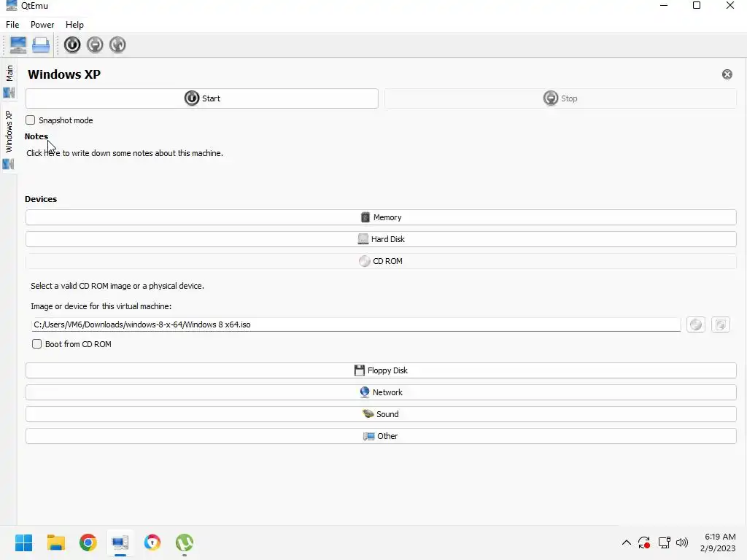Click the restart machine icon in the toolbar
This screenshot has width=747, height=560.
[x=117, y=44]
